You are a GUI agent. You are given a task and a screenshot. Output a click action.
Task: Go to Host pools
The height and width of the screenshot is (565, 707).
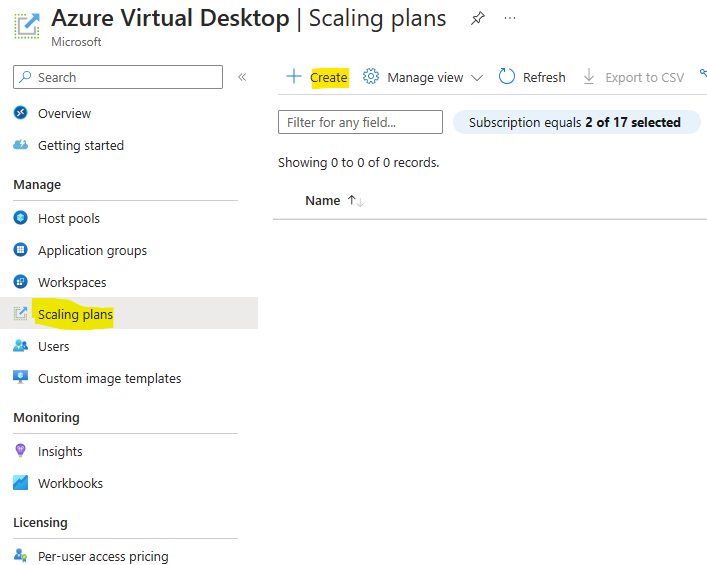pos(69,219)
